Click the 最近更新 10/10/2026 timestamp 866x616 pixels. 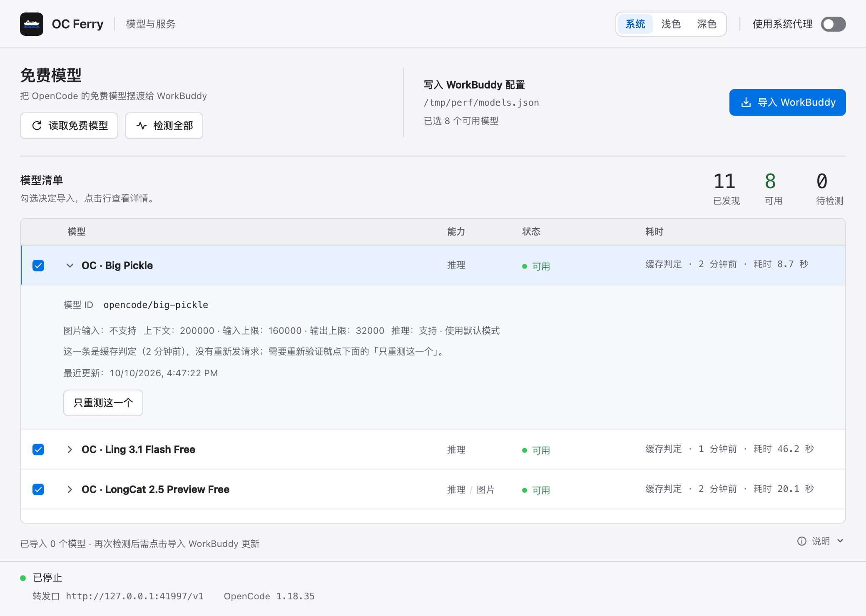141,373
